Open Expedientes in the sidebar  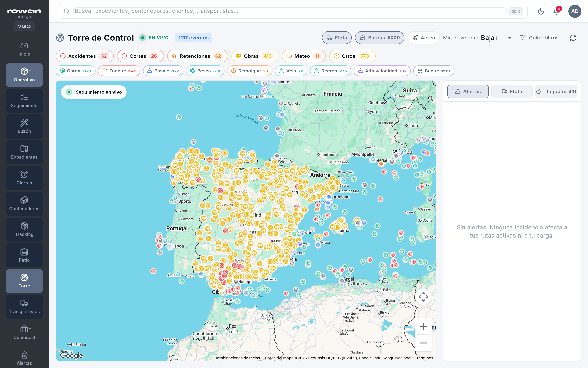click(24, 152)
